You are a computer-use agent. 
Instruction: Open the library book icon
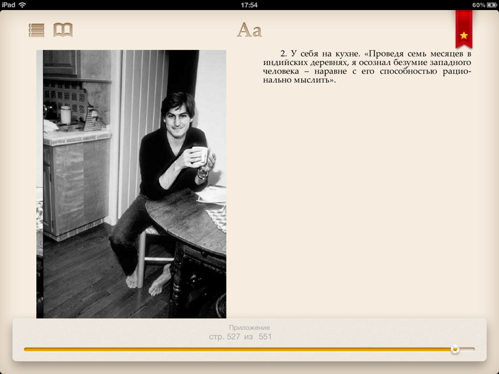point(63,30)
